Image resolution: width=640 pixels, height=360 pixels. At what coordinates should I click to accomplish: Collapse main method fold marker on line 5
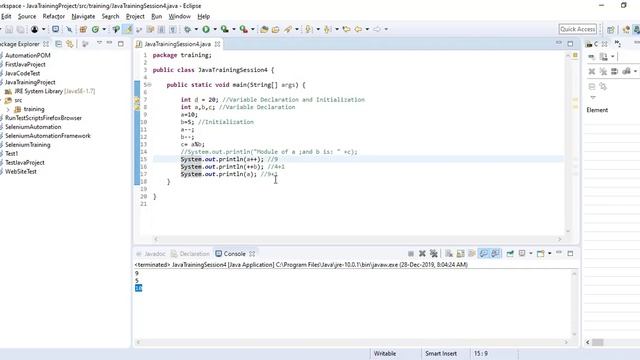149,85
